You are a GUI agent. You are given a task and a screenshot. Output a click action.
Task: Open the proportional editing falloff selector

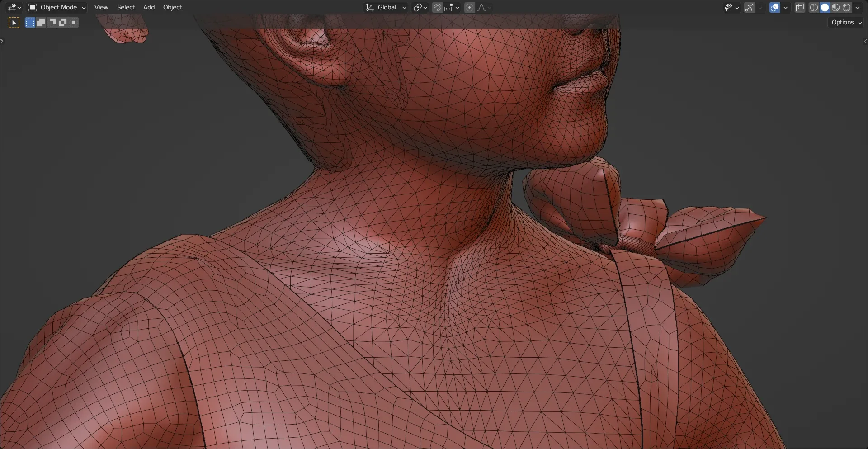pos(484,7)
